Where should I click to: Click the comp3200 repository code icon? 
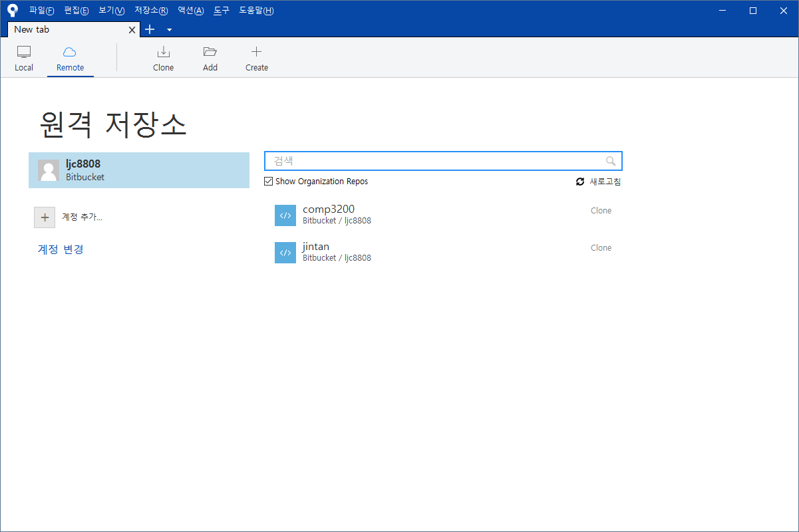click(x=285, y=215)
